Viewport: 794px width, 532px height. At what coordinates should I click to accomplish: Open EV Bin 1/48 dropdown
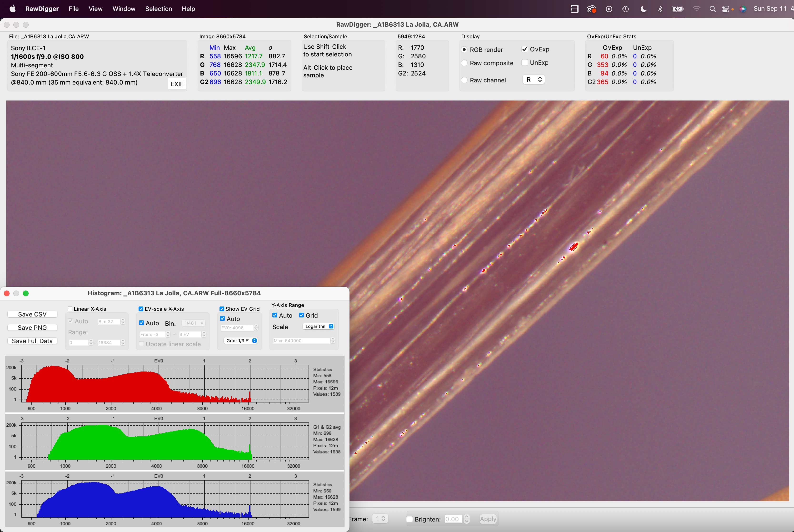pyautogui.click(x=193, y=323)
